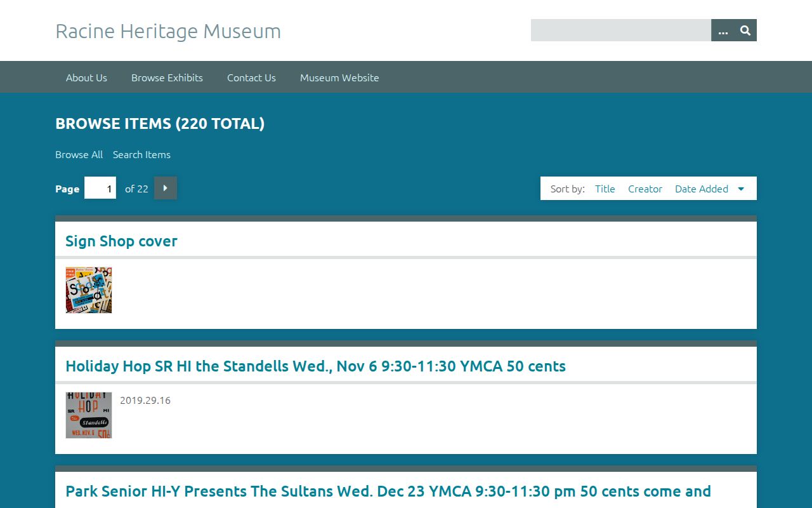Open the Sign Shop cover item title

(x=121, y=241)
